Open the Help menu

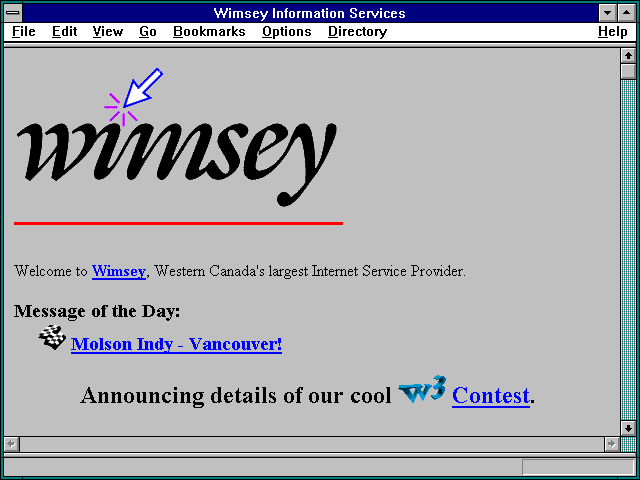[612, 31]
